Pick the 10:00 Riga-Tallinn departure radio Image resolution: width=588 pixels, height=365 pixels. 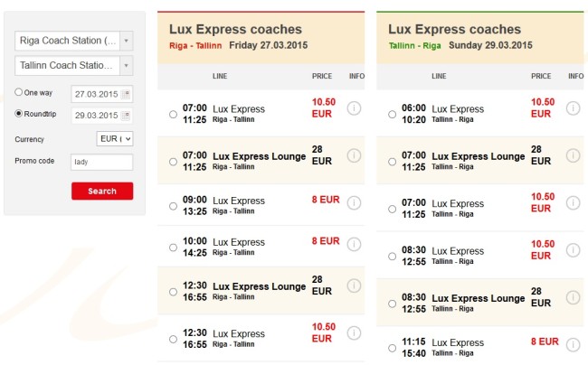[x=173, y=248]
